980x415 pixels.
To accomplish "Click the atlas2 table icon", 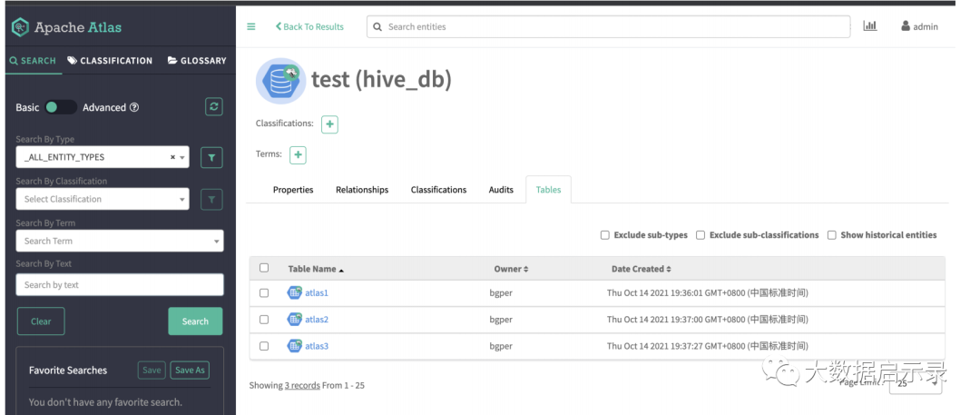I will [294, 320].
